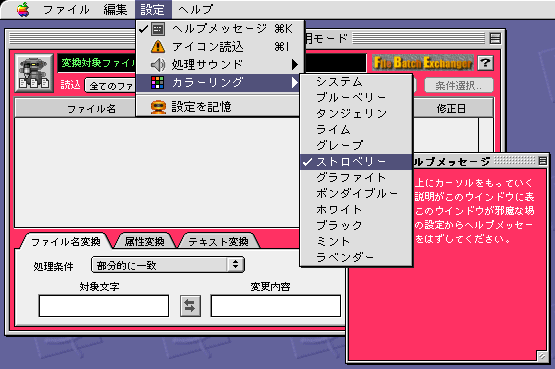Open the ヘルプ menu
This screenshot has width=555, height=369.
coord(195,10)
